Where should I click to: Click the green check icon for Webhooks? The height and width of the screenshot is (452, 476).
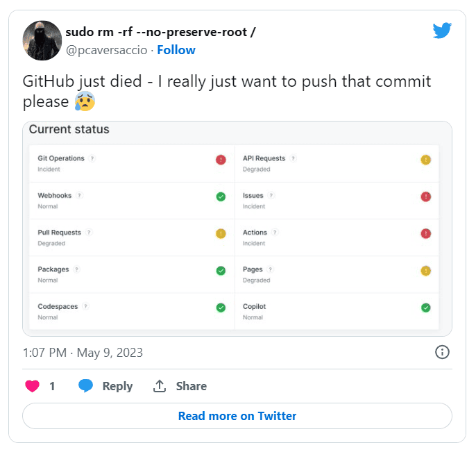(x=221, y=196)
